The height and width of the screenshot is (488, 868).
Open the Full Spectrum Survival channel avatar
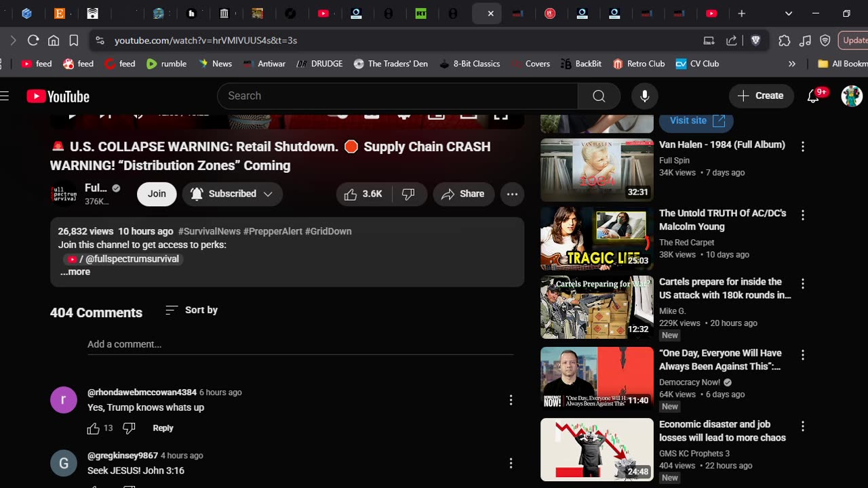(x=64, y=194)
